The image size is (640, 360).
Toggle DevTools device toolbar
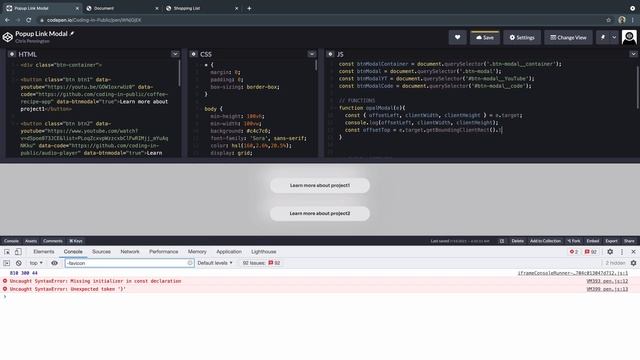tap(18, 252)
